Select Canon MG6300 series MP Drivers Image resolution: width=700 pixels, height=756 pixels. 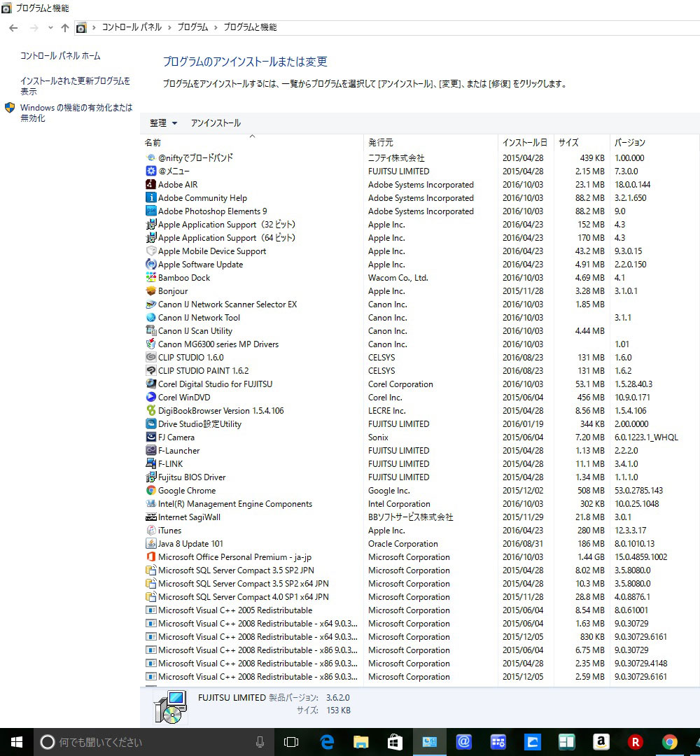click(x=419, y=344)
